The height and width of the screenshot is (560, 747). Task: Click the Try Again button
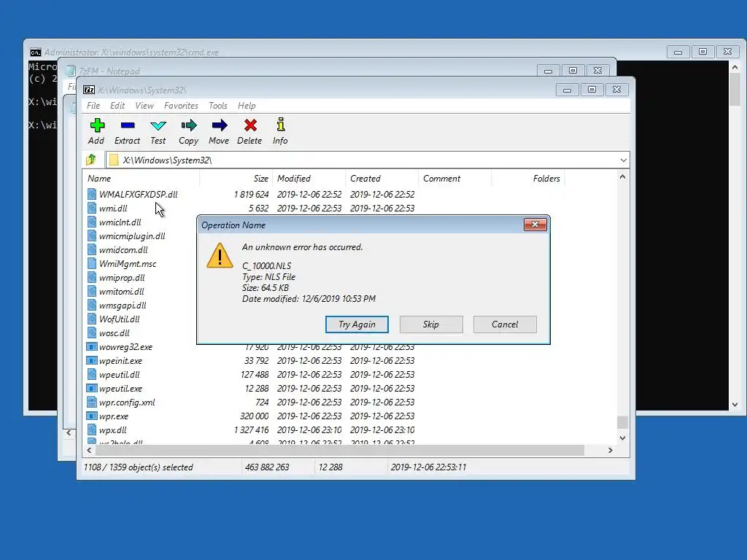pyautogui.click(x=357, y=324)
